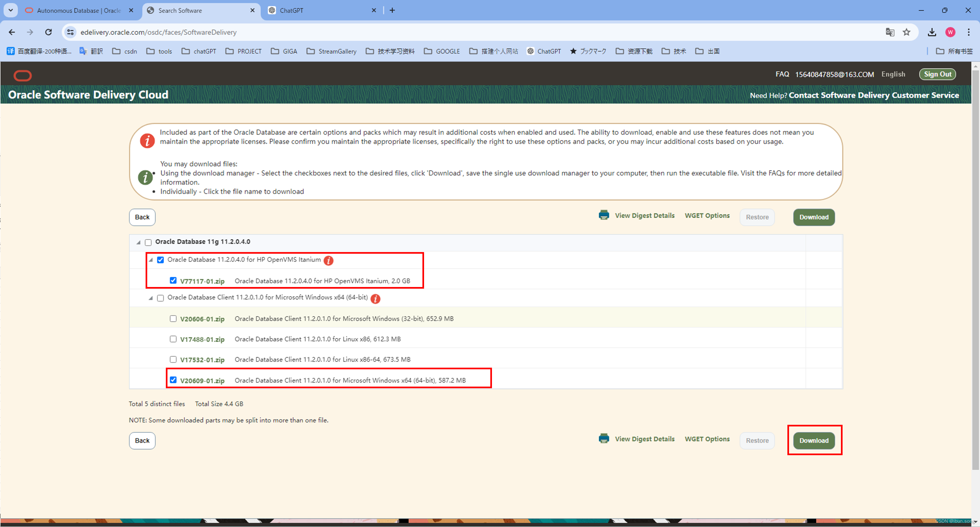Reload the page
Viewport: 980px width, 527px height.
pos(48,32)
